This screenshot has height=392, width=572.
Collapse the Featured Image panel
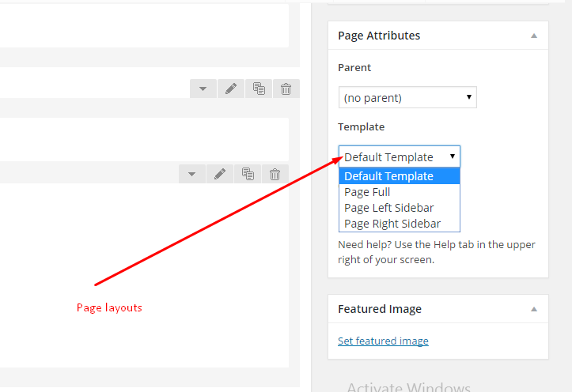534,309
